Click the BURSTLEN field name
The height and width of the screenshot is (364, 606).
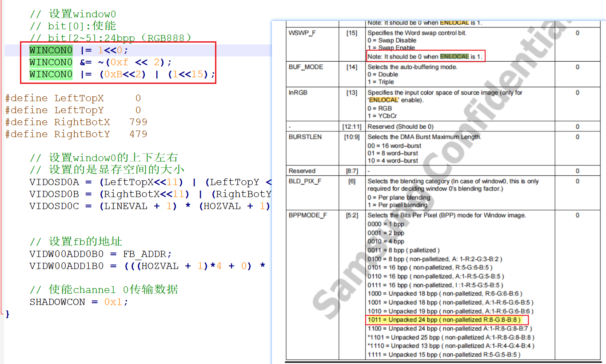coord(305,137)
